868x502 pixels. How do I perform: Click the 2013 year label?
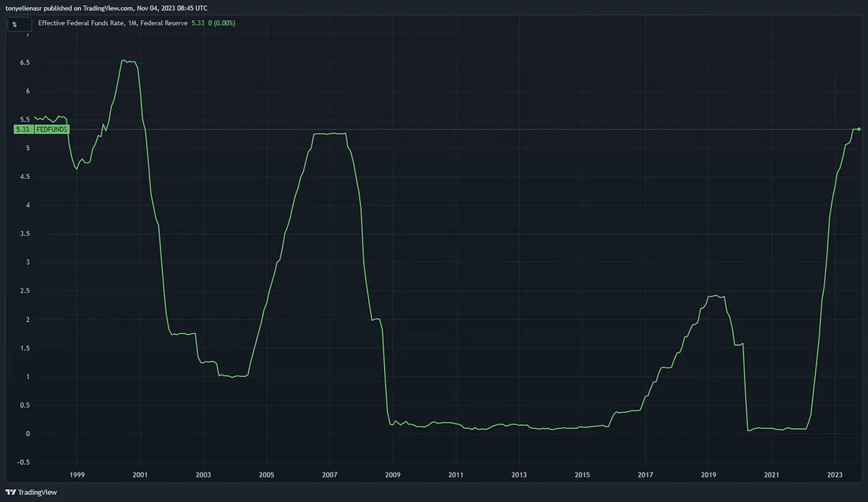(519, 475)
